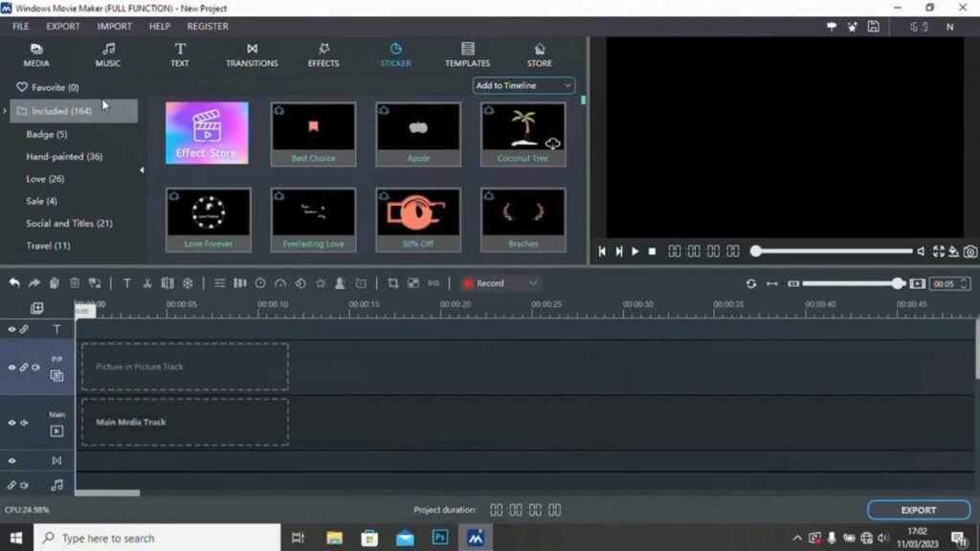The height and width of the screenshot is (551, 980).
Task: Click the clock duration icon
Action: pyautogui.click(x=260, y=283)
